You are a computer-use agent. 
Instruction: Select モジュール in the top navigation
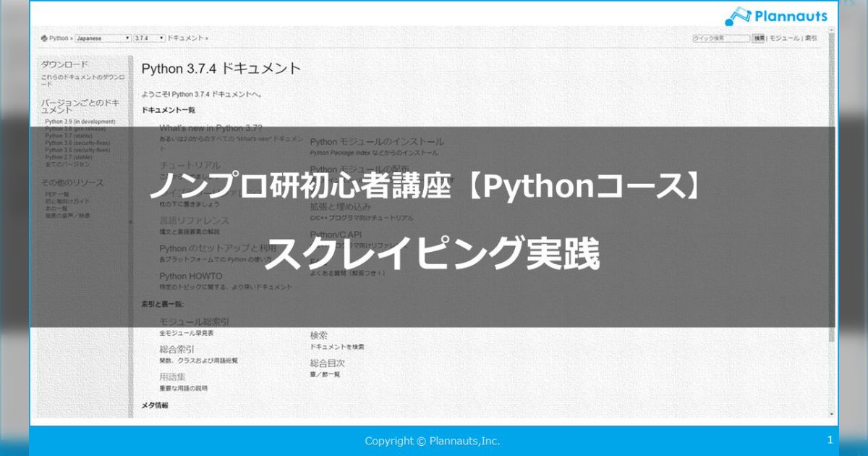(x=785, y=38)
